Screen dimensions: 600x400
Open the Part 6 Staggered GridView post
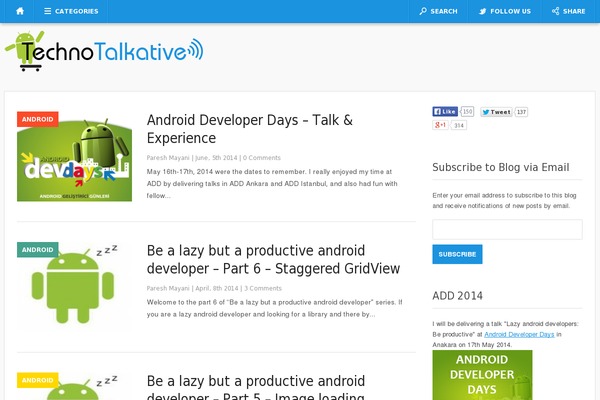coord(273,260)
